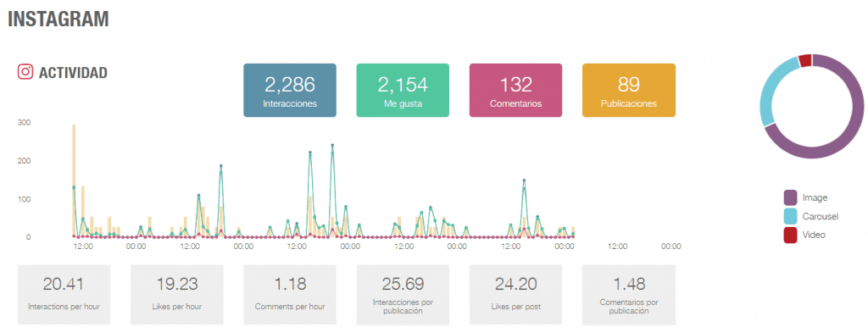Click the Image legend label
868x327 pixels.
[815, 197]
